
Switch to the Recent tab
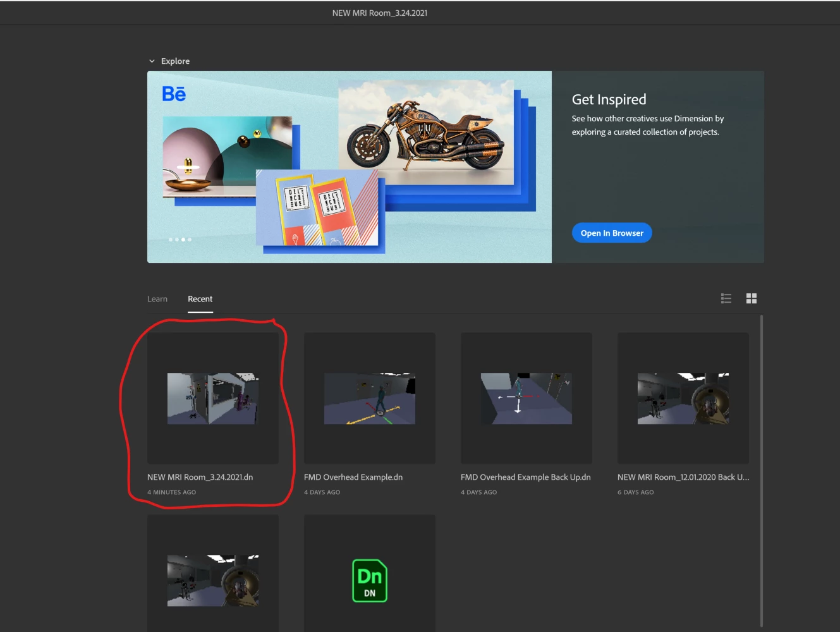coord(200,299)
